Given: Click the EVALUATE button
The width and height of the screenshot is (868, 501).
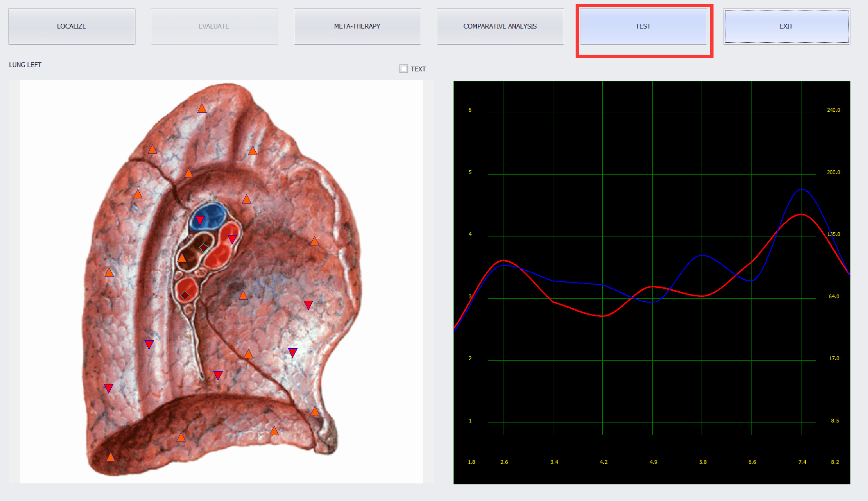Looking at the screenshot, I should pos(214,26).
